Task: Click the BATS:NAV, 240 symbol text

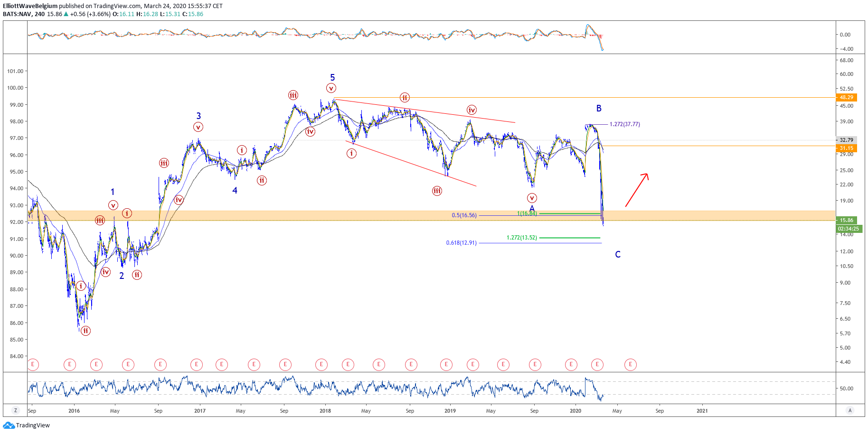Action: [24, 14]
